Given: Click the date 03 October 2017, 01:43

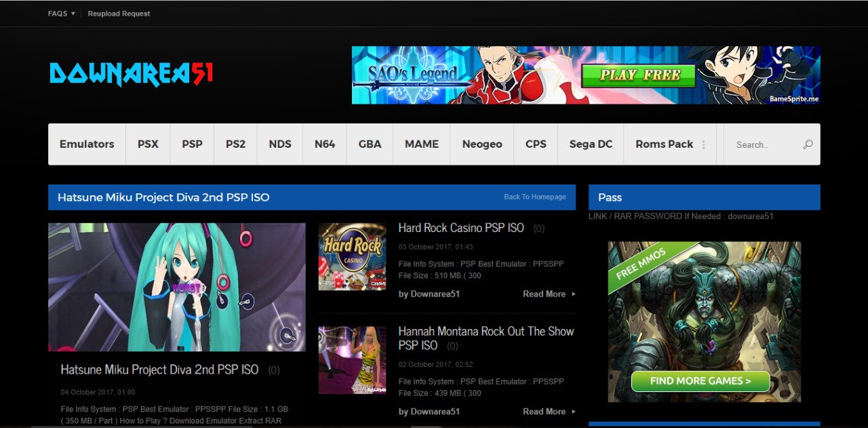Looking at the screenshot, I should click(x=436, y=247).
